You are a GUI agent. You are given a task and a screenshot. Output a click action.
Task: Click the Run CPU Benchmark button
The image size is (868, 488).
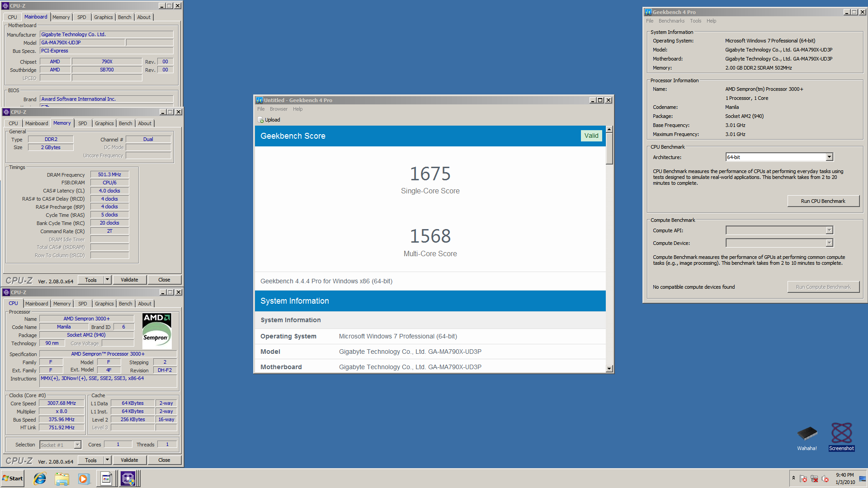point(823,201)
